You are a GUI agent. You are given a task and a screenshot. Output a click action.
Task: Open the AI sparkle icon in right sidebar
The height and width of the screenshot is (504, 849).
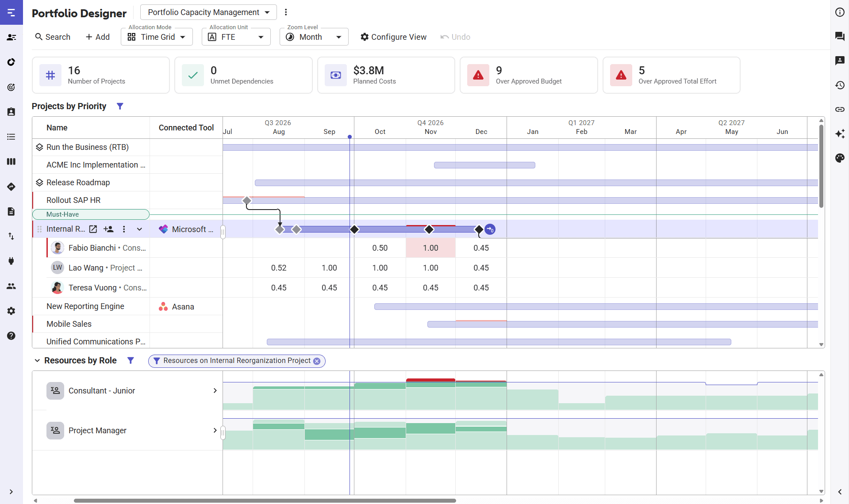[840, 134]
